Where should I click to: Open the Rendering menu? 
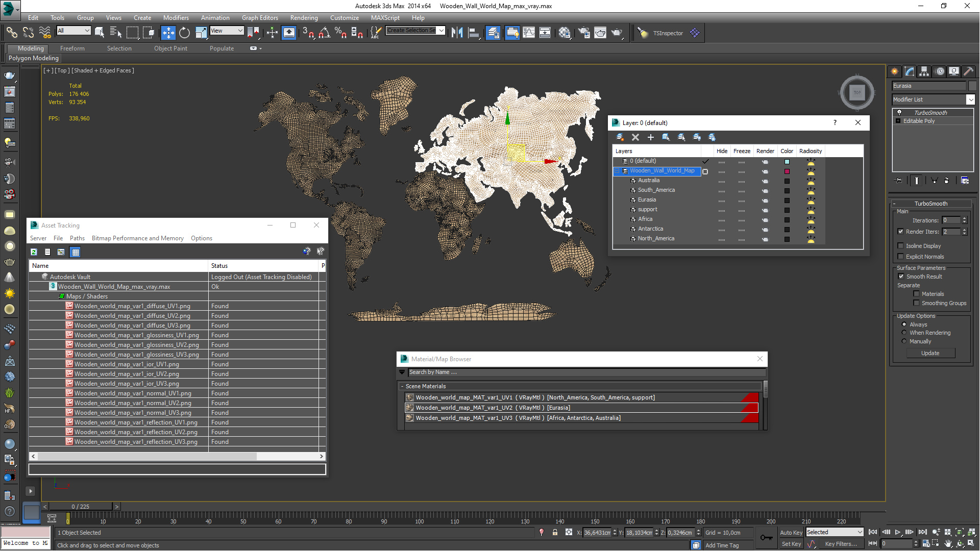pyautogui.click(x=304, y=17)
